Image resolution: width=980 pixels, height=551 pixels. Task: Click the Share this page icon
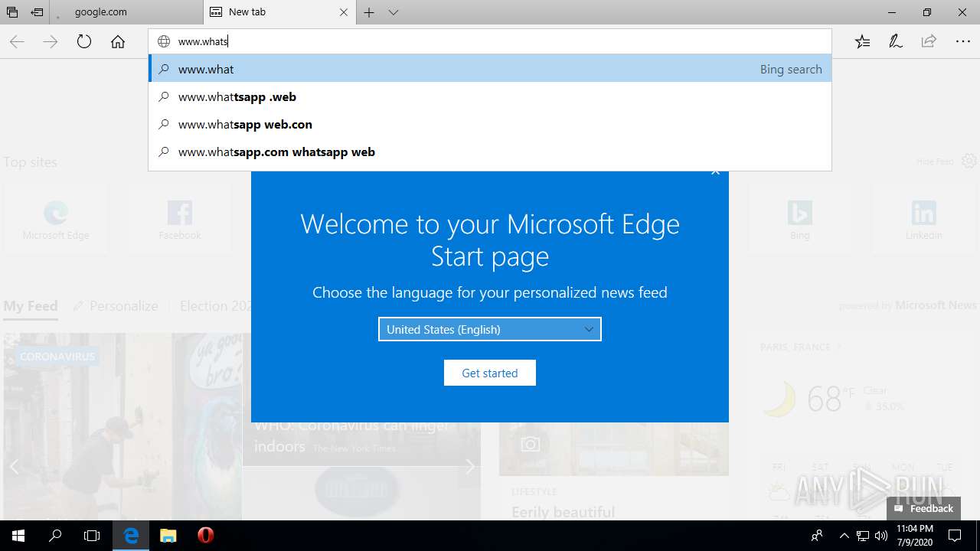929,42
